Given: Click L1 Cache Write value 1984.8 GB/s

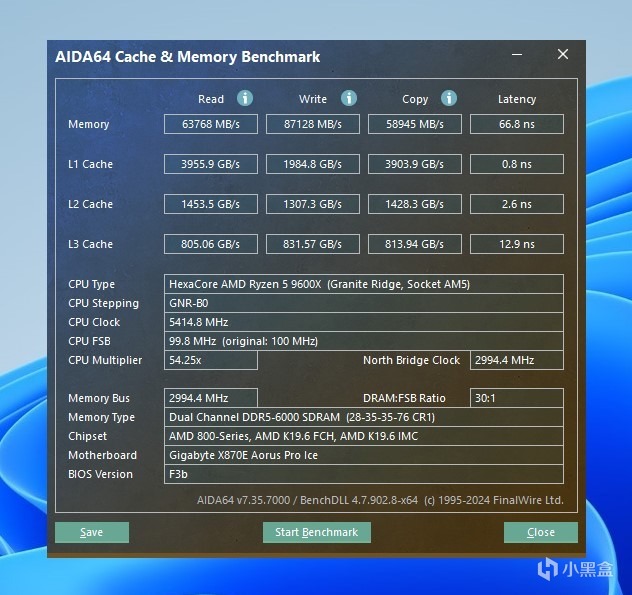Looking at the screenshot, I should pos(313,164).
